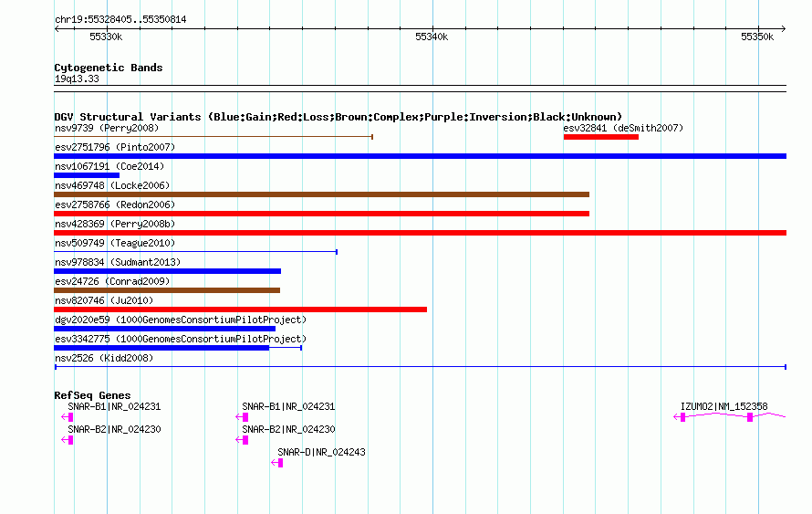
Task: Click the nsv2526 (Kidd2008) label
Action: pyautogui.click(x=104, y=358)
